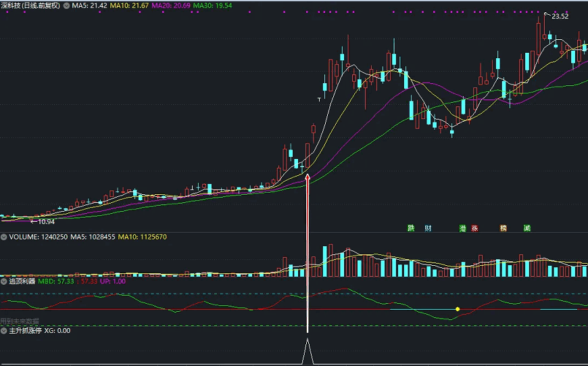This screenshot has width=588, height=366.
Task: Click volume MA5: 1028455 label
Action: click(x=93, y=237)
